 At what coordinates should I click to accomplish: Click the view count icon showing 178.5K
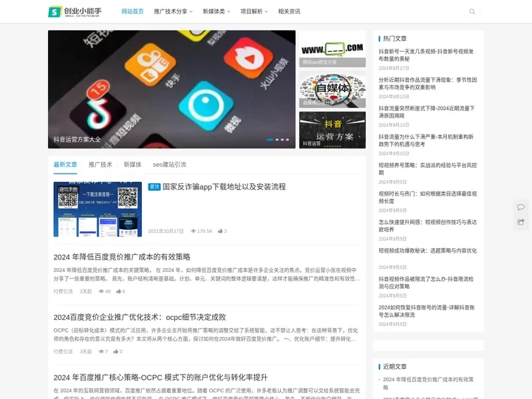click(x=193, y=231)
